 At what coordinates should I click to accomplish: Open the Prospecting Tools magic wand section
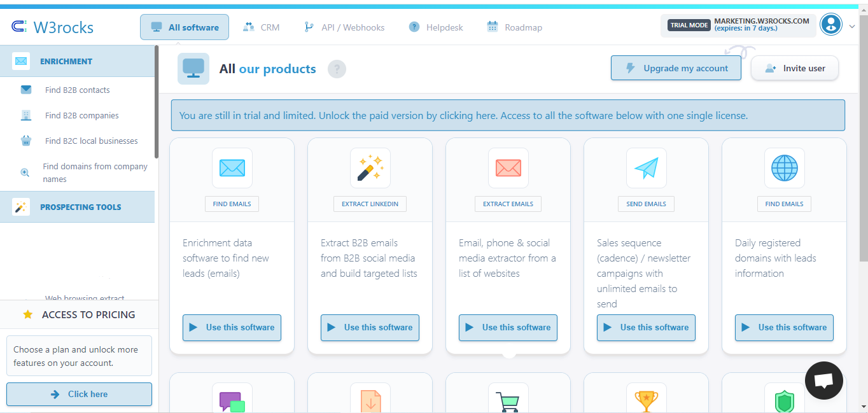coord(21,207)
